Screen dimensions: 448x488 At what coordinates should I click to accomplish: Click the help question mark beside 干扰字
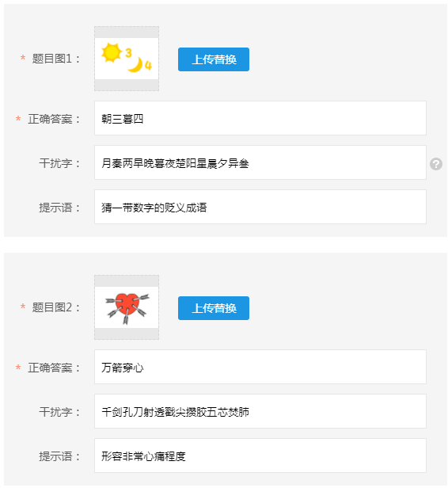click(x=436, y=164)
